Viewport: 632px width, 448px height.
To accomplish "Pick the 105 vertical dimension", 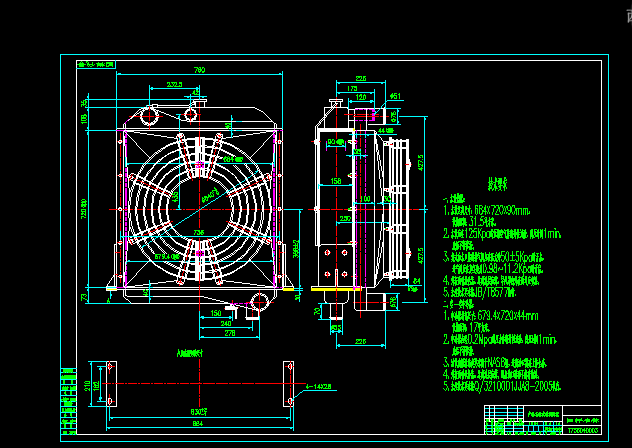I will pos(84,119).
